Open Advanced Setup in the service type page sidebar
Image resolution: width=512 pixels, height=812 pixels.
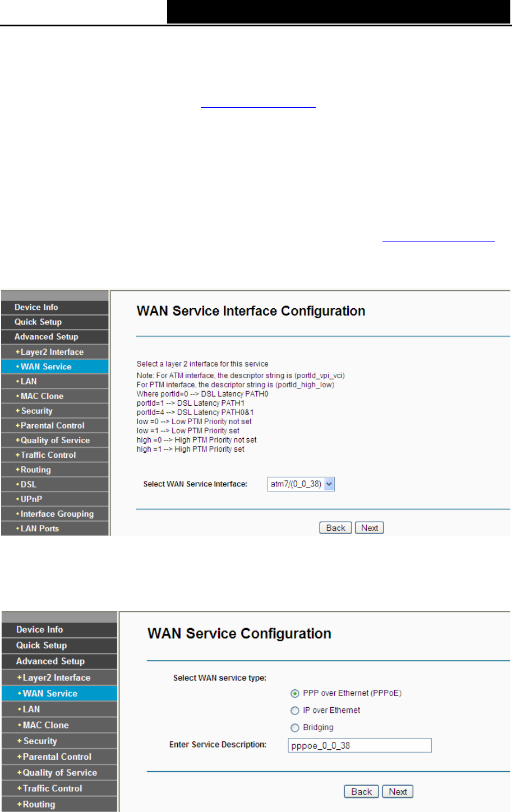(x=59, y=661)
